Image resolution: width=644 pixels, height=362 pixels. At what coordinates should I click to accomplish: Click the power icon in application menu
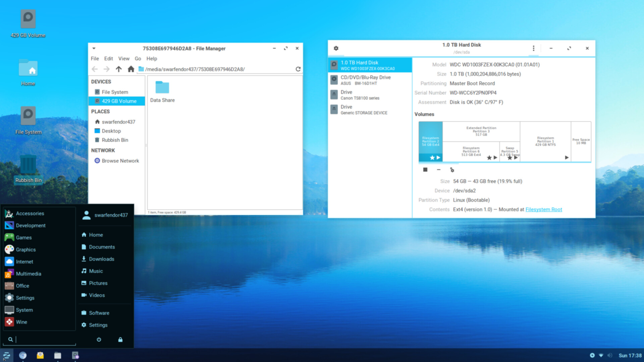(x=99, y=340)
